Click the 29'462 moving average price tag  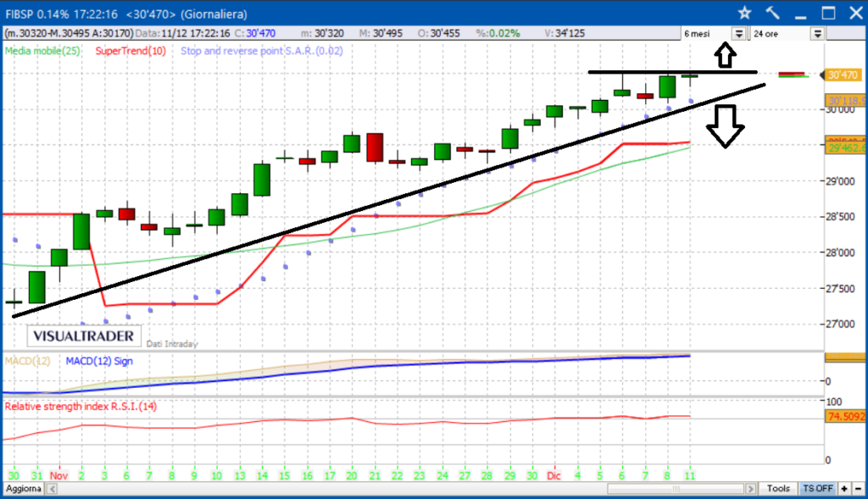(845, 147)
